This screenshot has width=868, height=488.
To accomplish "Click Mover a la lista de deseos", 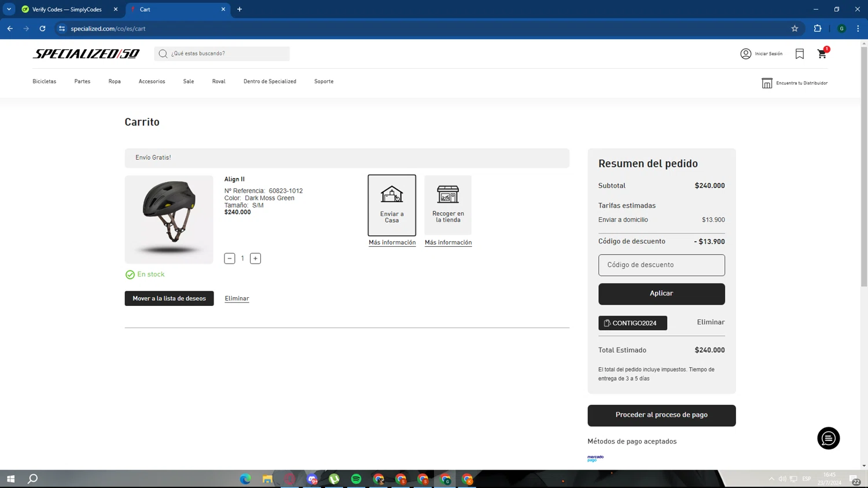I will (x=169, y=298).
